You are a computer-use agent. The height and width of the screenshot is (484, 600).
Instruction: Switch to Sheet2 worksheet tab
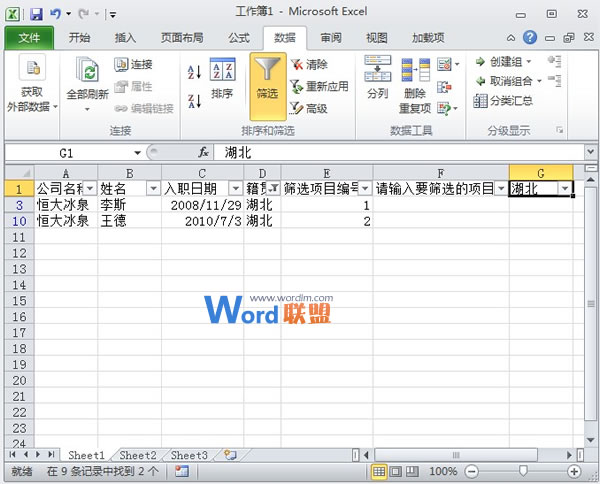pos(139,455)
